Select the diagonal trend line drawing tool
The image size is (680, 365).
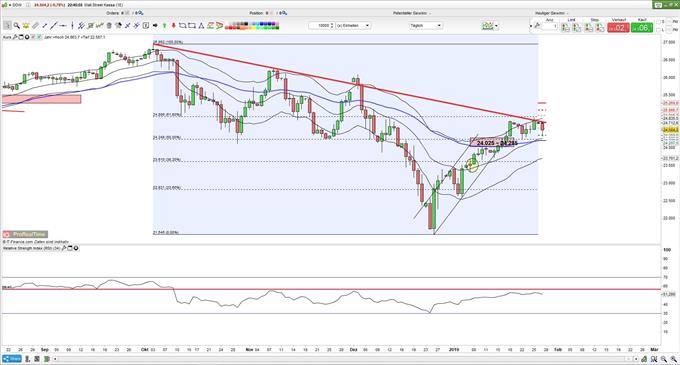pos(53,26)
